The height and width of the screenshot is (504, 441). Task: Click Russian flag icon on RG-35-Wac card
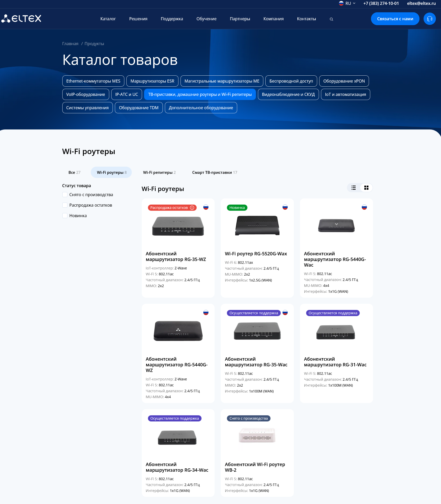285,313
